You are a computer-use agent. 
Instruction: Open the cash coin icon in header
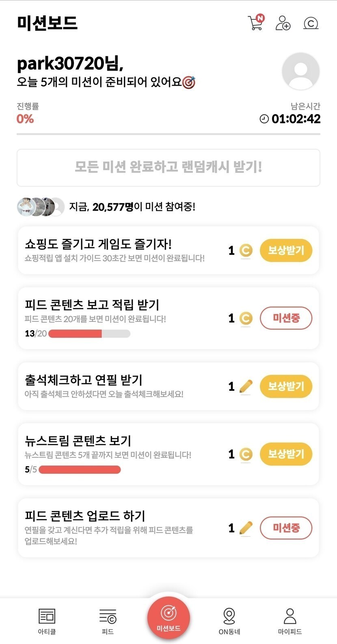311,24
